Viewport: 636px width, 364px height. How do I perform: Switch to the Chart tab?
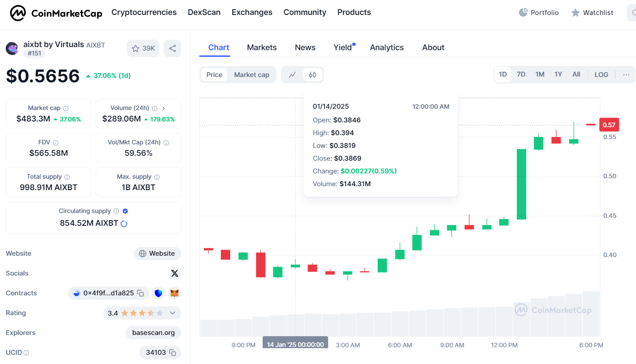[219, 48]
